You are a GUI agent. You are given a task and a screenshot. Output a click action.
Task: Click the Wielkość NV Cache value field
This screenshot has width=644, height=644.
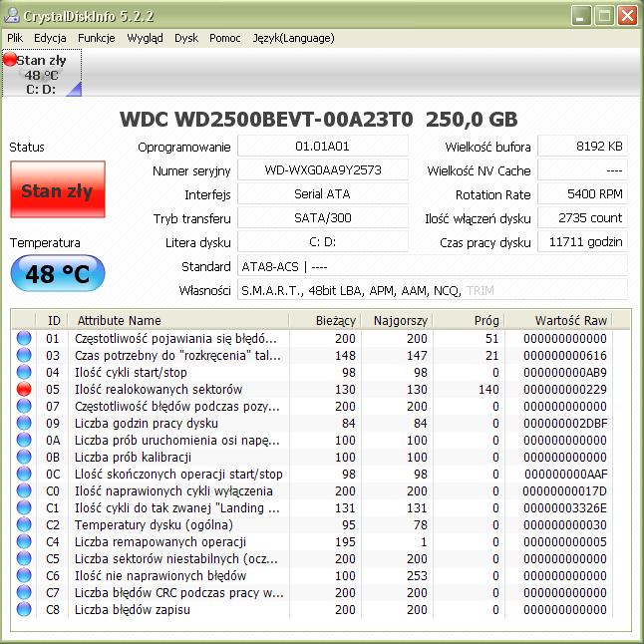click(583, 170)
